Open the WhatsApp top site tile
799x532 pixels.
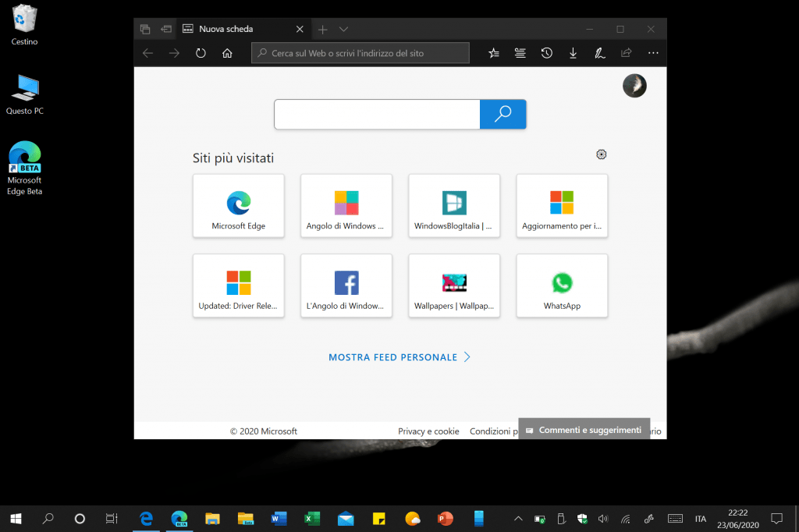pyautogui.click(x=562, y=286)
